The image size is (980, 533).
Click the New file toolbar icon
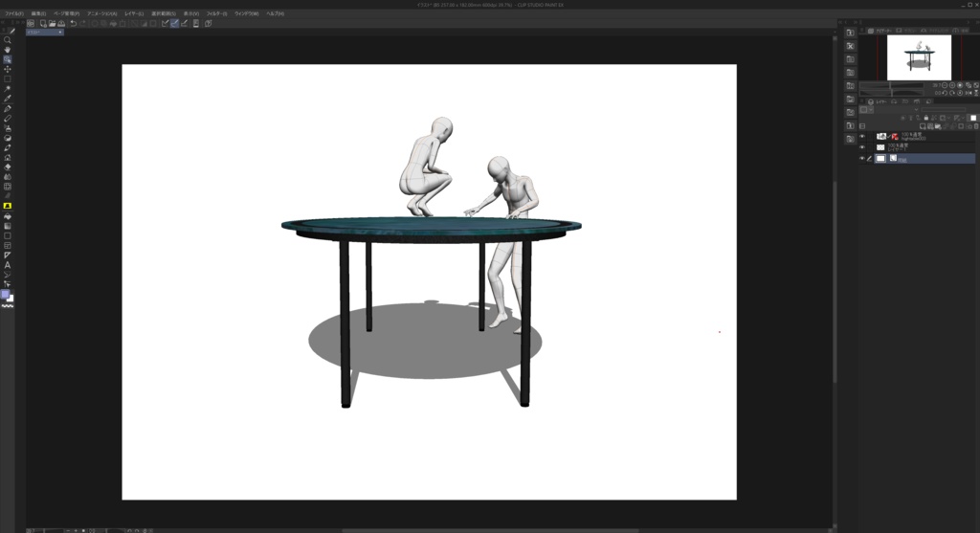pos(43,24)
